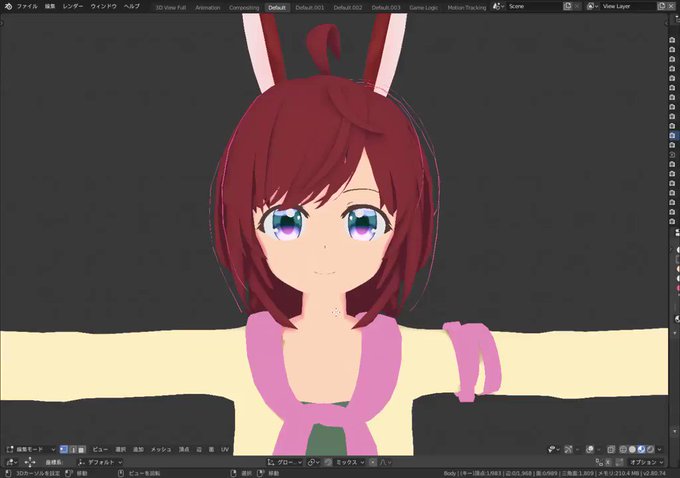
Task: Open the グロー transform orientation dropdown
Action: point(284,462)
